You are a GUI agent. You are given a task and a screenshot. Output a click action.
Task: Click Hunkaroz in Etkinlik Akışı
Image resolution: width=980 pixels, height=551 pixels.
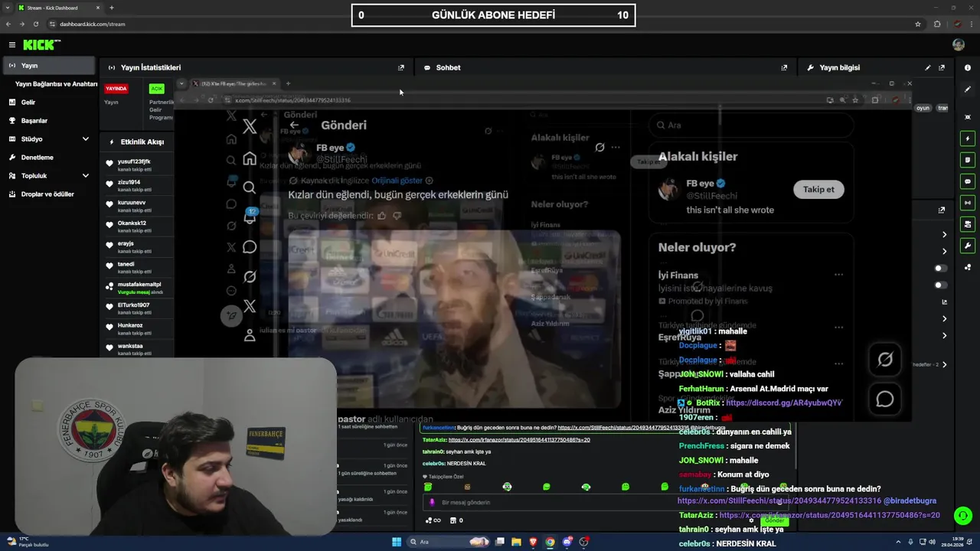coord(130,325)
